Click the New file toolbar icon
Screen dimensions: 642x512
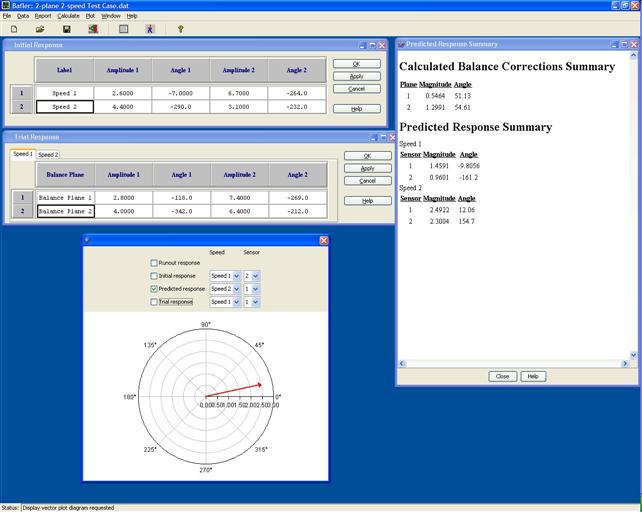(14, 29)
